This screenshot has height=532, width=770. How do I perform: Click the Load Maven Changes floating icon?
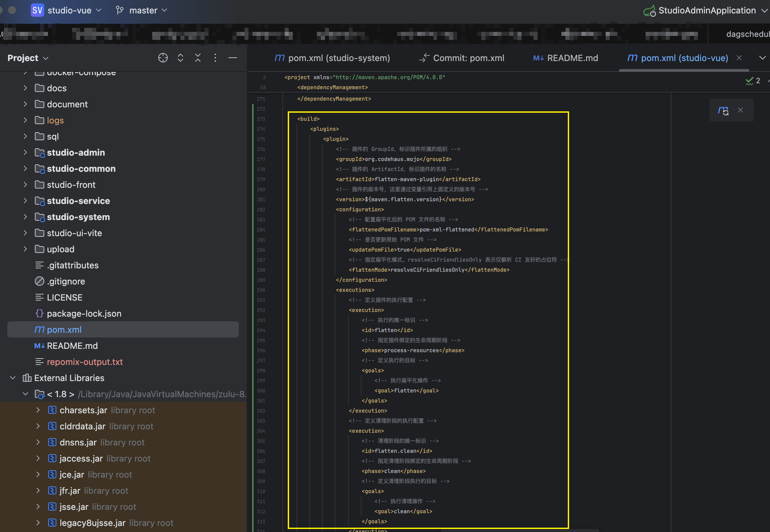(x=723, y=110)
